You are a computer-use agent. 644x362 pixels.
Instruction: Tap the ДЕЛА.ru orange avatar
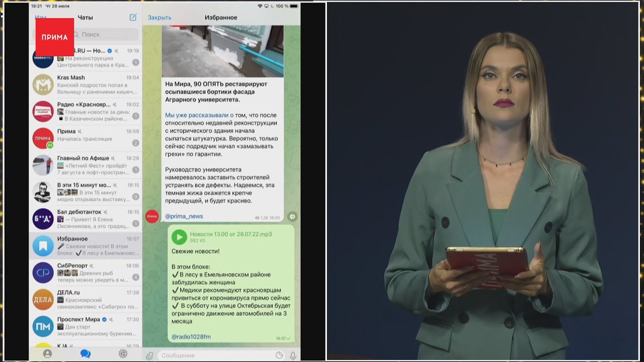tap(43, 300)
